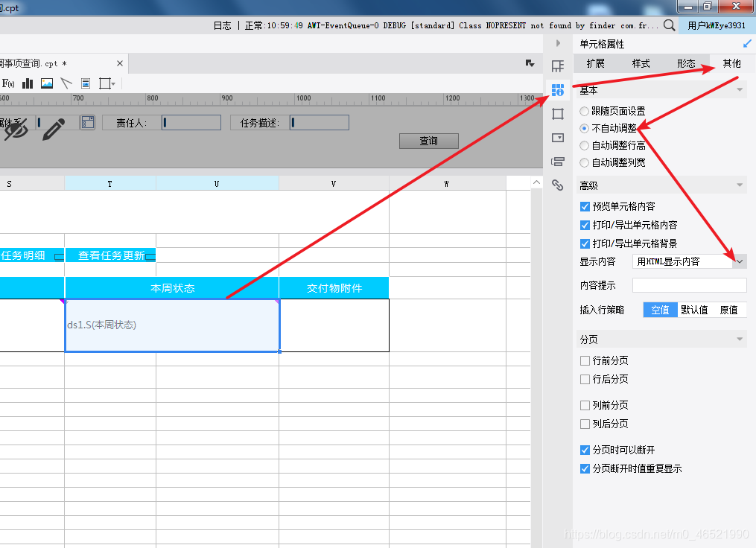Click the 内容提示 input field

[x=690, y=285]
